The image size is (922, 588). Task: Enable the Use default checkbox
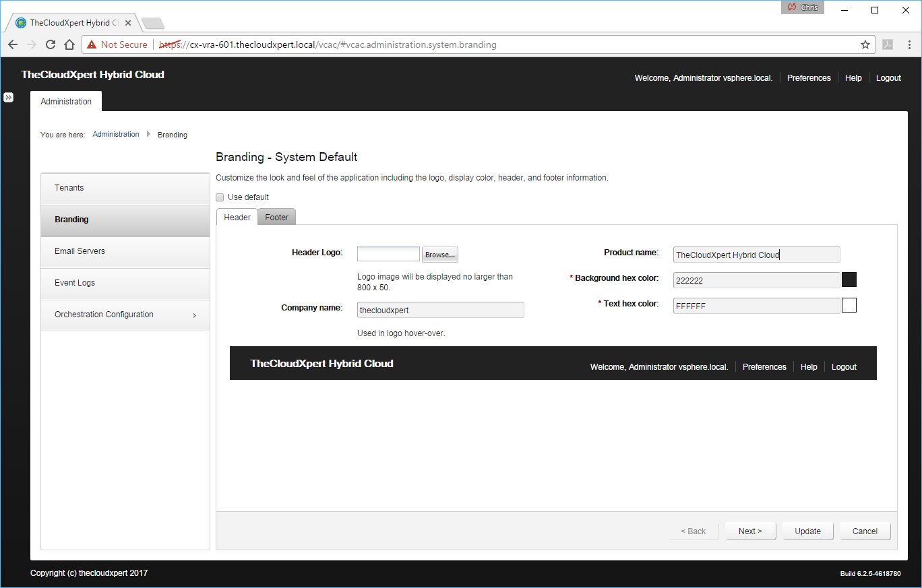coord(220,197)
